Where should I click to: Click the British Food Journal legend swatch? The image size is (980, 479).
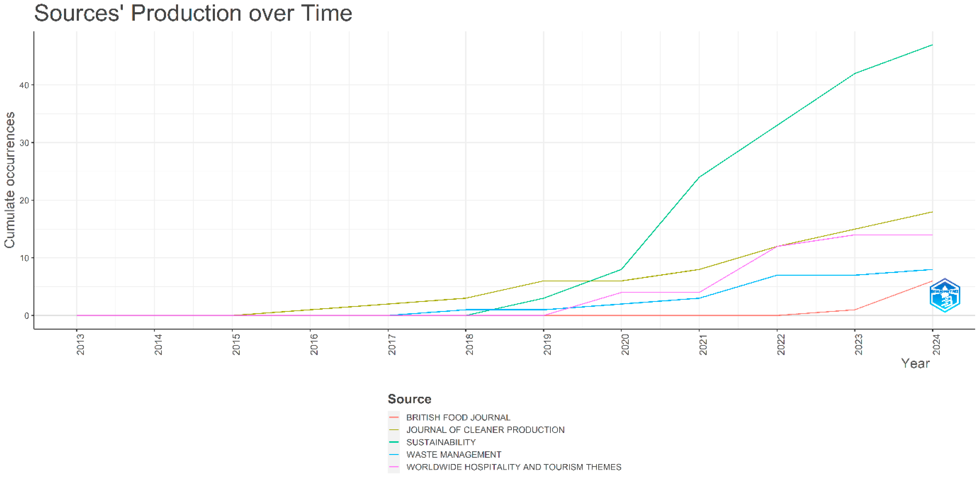pyautogui.click(x=394, y=418)
